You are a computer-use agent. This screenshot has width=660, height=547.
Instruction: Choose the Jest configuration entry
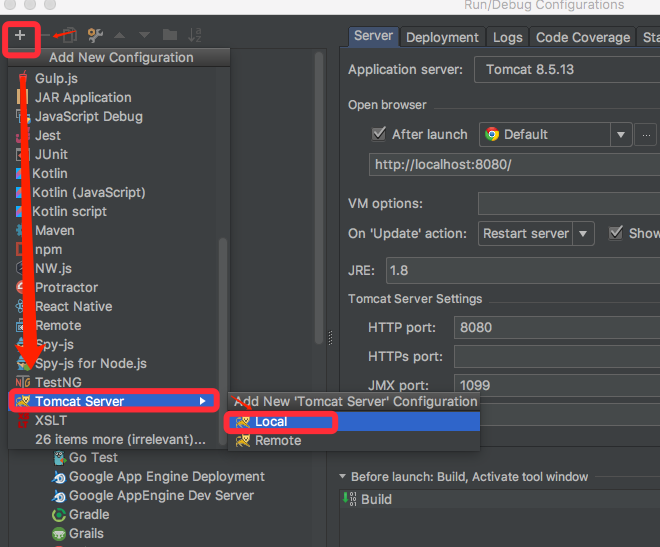point(114,135)
